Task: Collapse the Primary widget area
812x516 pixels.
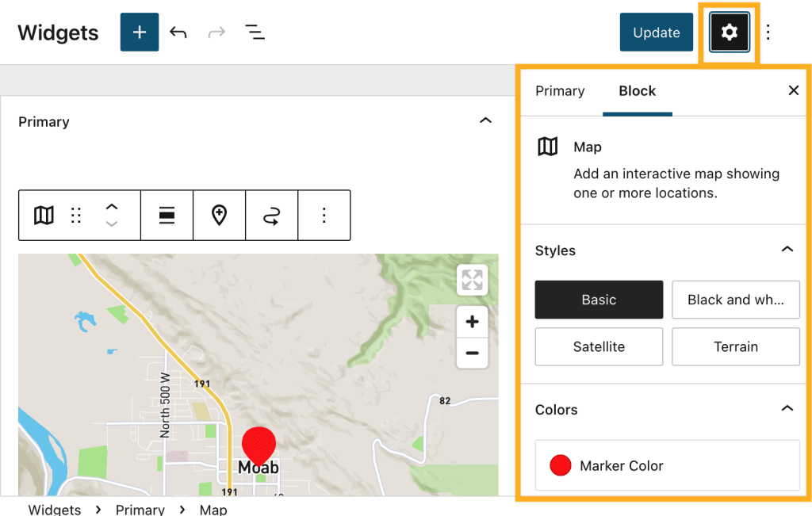Action: click(486, 120)
